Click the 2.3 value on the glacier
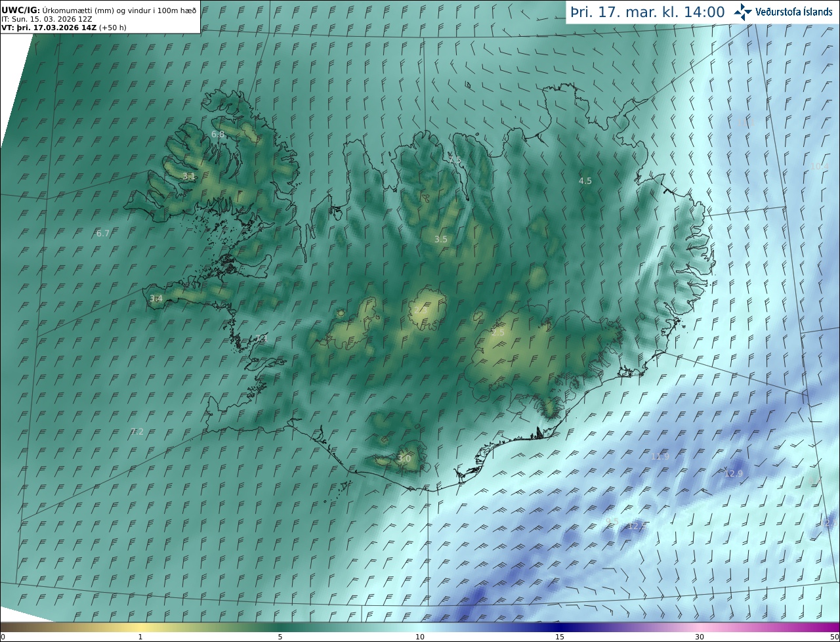Image resolution: width=840 pixels, height=642 pixels. pyautogui.click(x=421, y=310)
